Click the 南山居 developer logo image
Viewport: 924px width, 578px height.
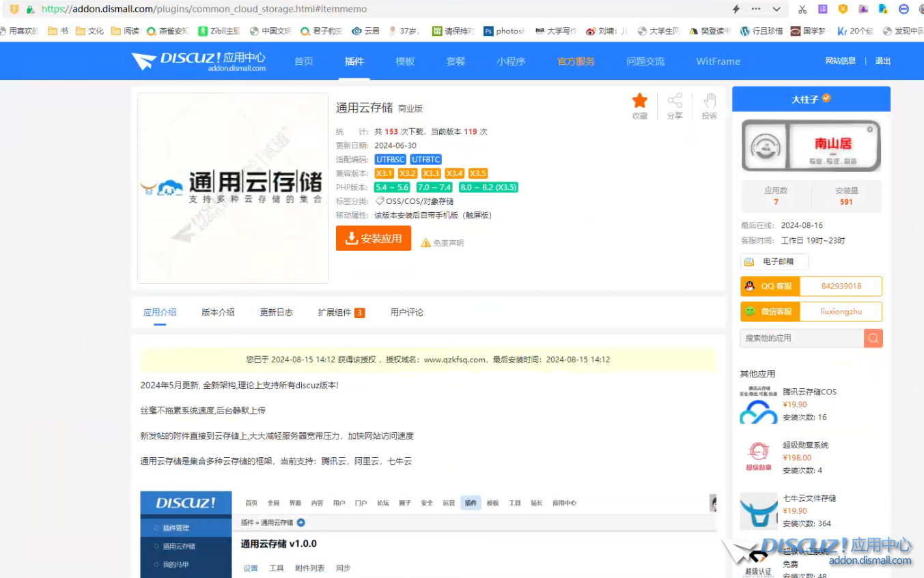811,145
